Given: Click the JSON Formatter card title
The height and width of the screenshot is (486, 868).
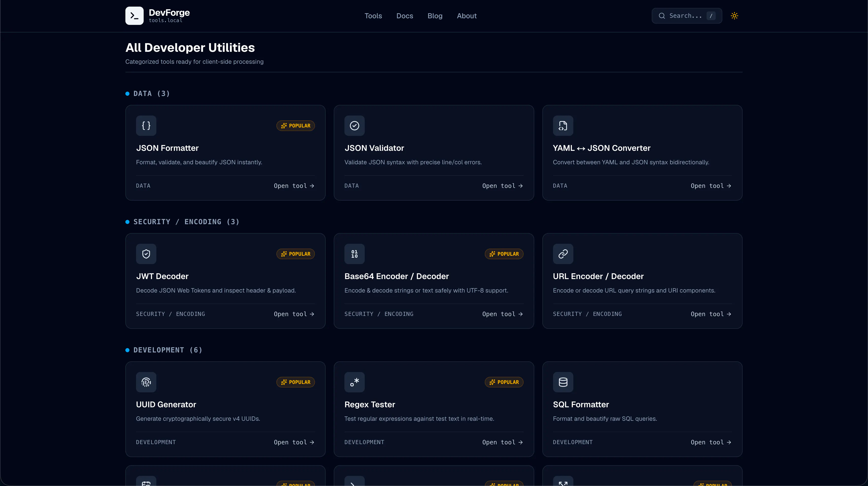Looking at the screenshot, I should pos(167,148).
